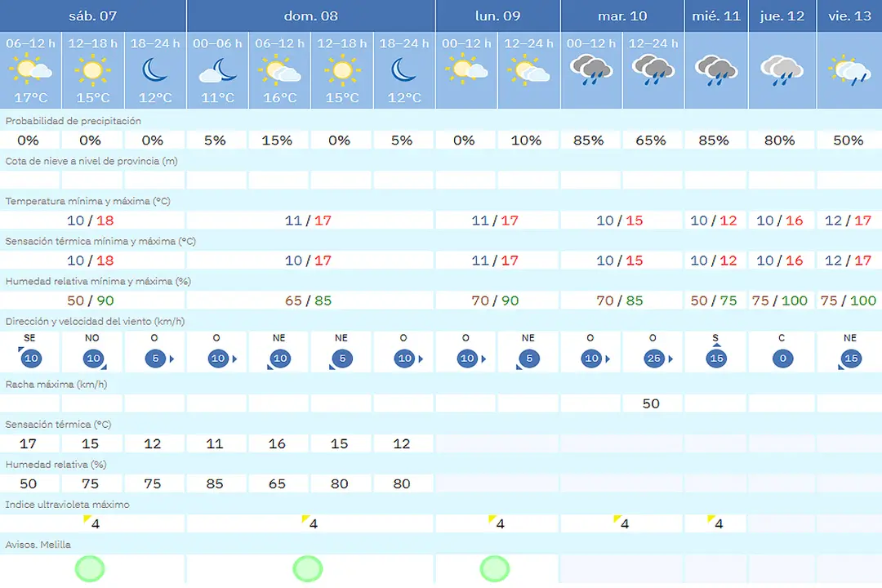Select the dom. 08 day header

(311, 16)
